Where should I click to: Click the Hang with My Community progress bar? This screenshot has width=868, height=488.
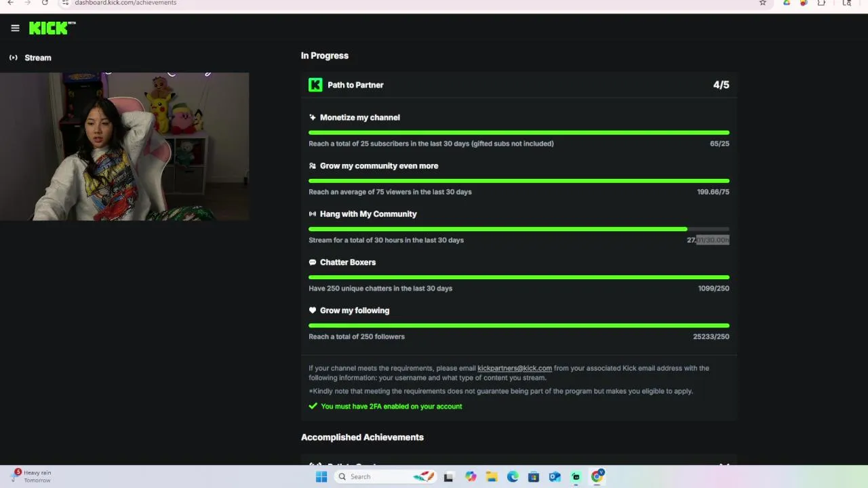point(519,229)
